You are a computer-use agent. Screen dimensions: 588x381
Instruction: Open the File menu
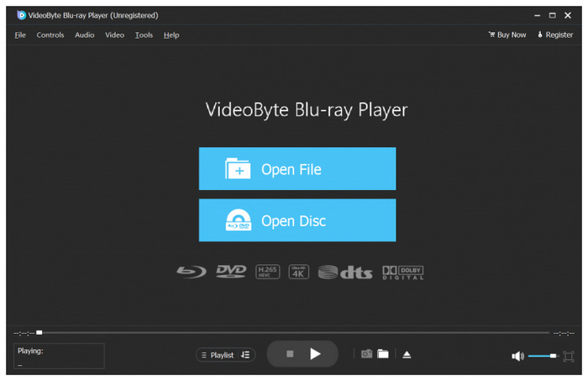20,35
